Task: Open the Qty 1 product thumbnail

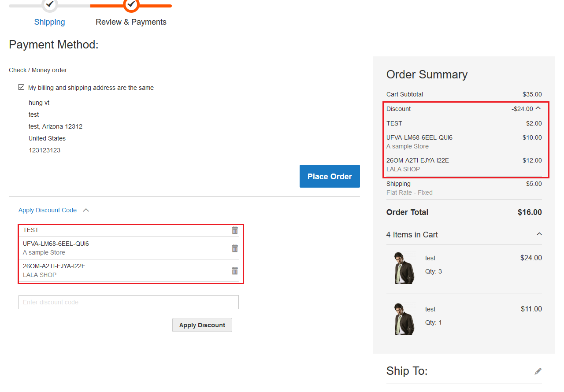Action: coord(404,318)
